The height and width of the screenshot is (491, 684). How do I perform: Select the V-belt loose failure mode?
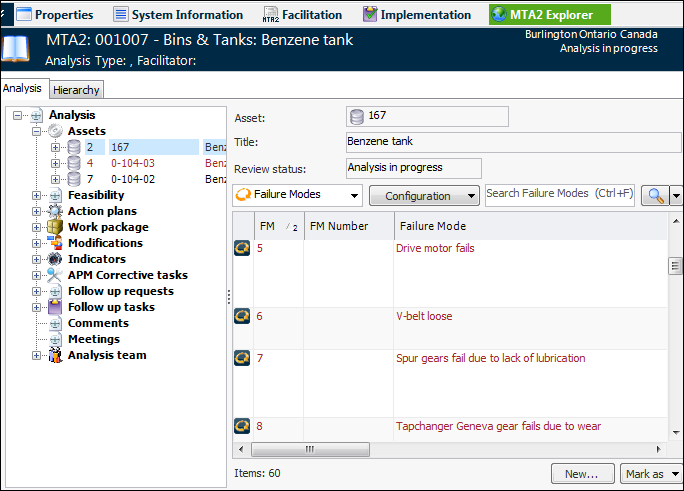[424, 316]
